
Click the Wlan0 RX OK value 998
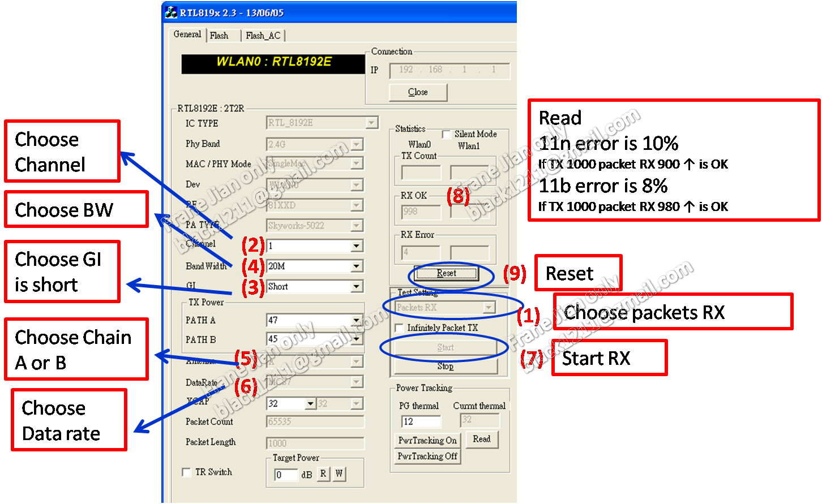coord(421,212)
